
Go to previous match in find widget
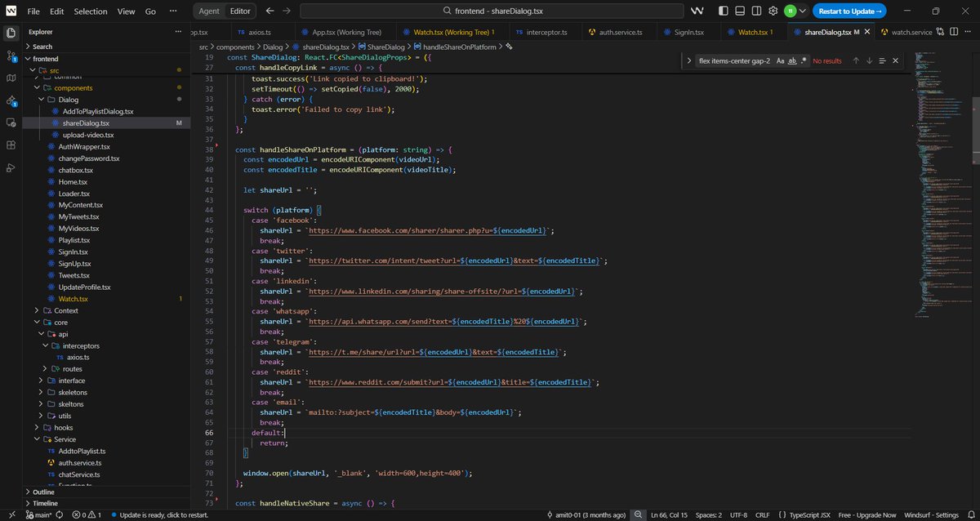point(856,60)
